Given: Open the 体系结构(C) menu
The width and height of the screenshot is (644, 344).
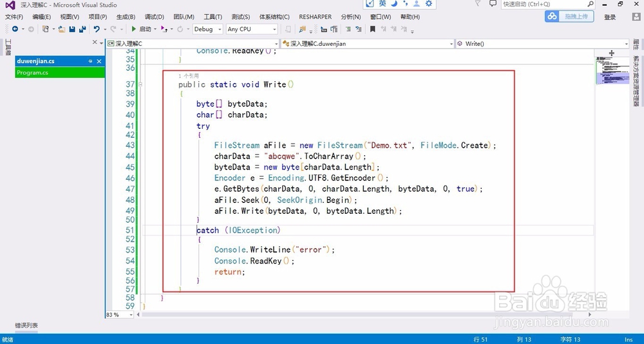Looking at the screenshot, I should (x=274, y=17).
